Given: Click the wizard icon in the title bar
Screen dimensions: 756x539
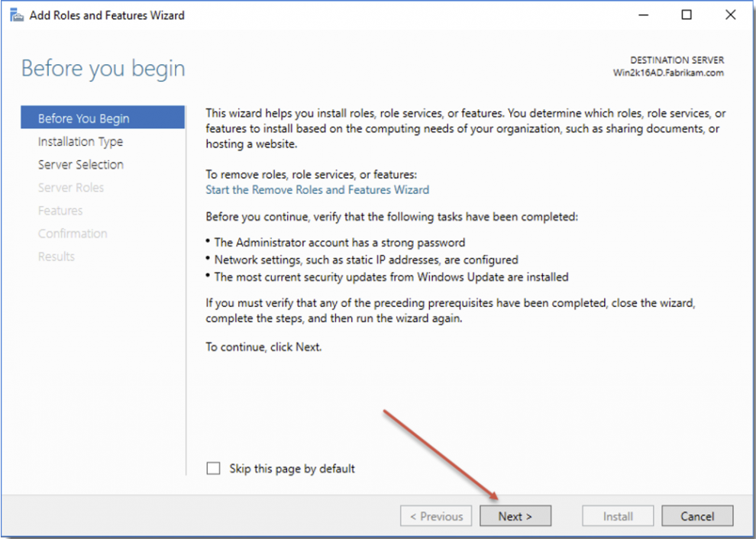Looking at the screenshot, I should 16,15.
